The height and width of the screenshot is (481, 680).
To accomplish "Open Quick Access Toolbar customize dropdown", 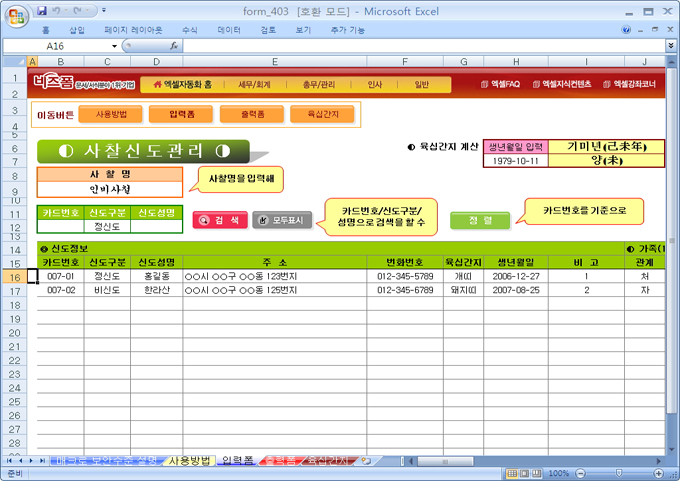I will point(105,10).
